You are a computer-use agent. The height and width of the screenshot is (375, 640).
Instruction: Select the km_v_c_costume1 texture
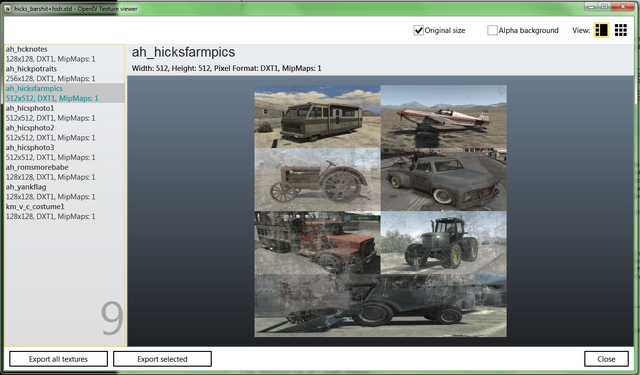pyautogui.click(x=64, y=211)
